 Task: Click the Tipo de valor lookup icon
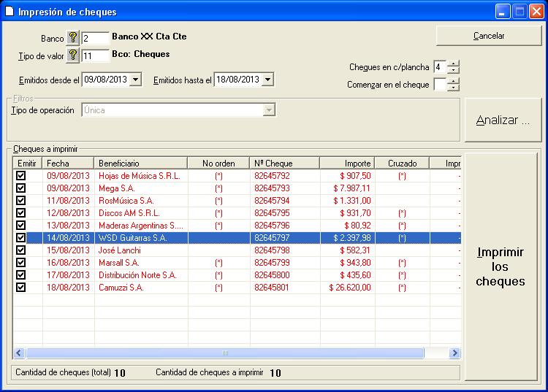[x=72, y=55]
